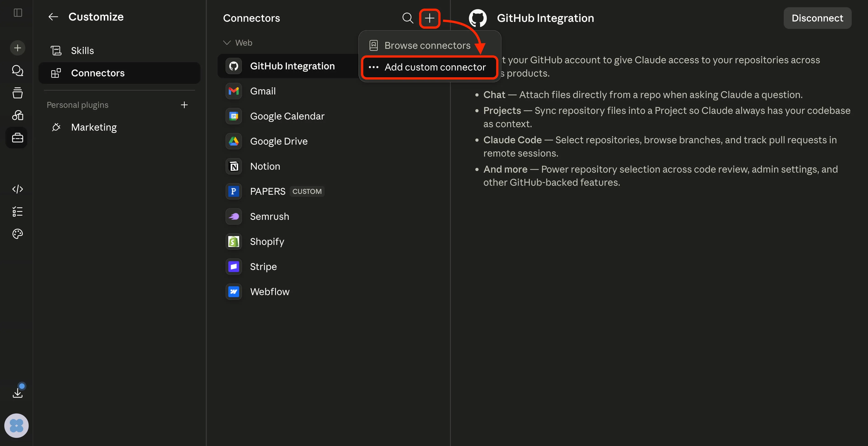Select the Shopify name
The image size is (868, 446).
[x=267, y=242]
